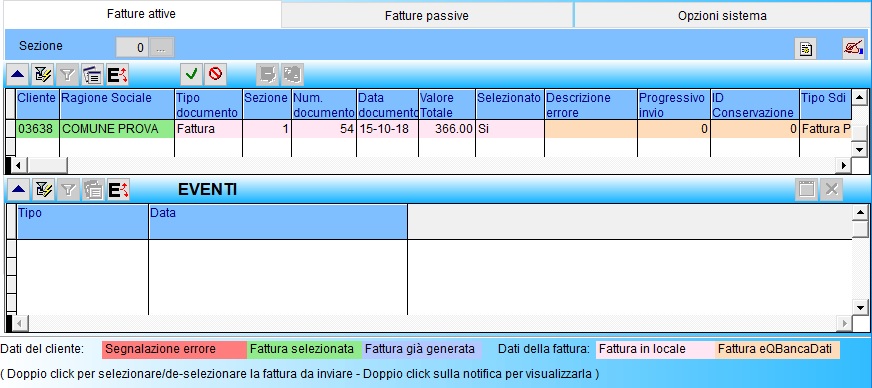Click the red Segnalazione errore legend swatch
Viewport: 872px width, 388px height.
[174, 350]
